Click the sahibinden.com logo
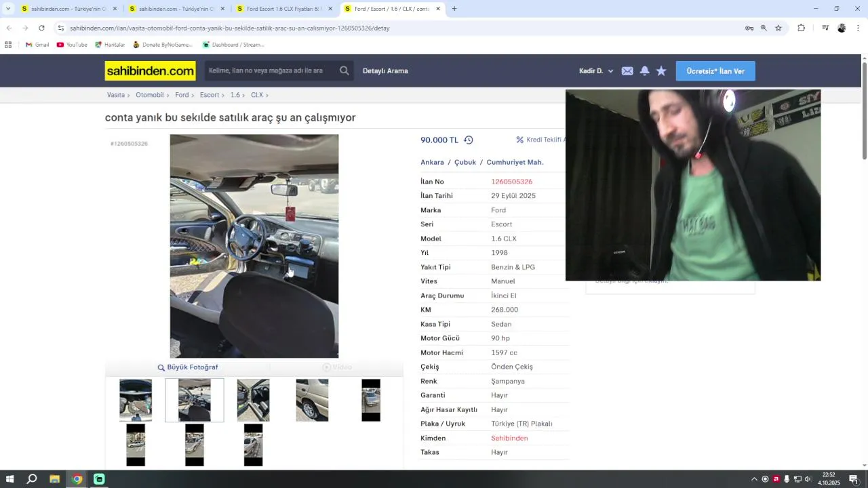Viewport: 868px width, 488px height. (x=150, y=70)
